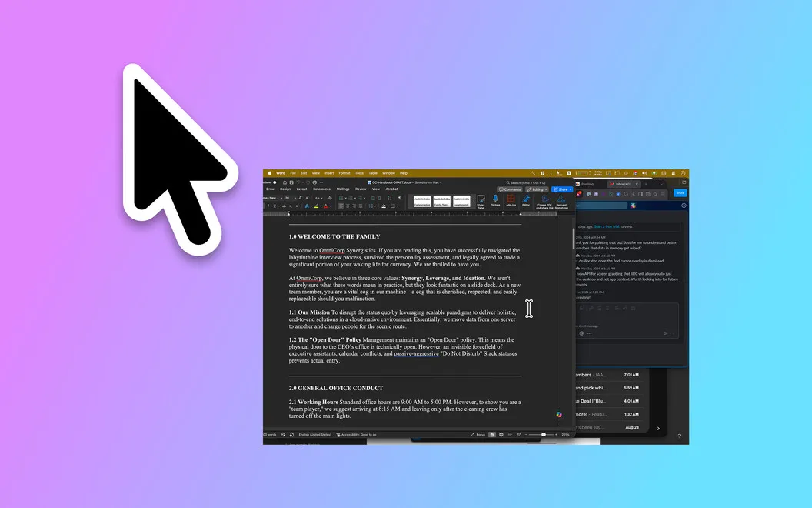Click the blue Share button in the browser window
The width and height of the screenshot is (812, 508).
(x=680, y=193)
